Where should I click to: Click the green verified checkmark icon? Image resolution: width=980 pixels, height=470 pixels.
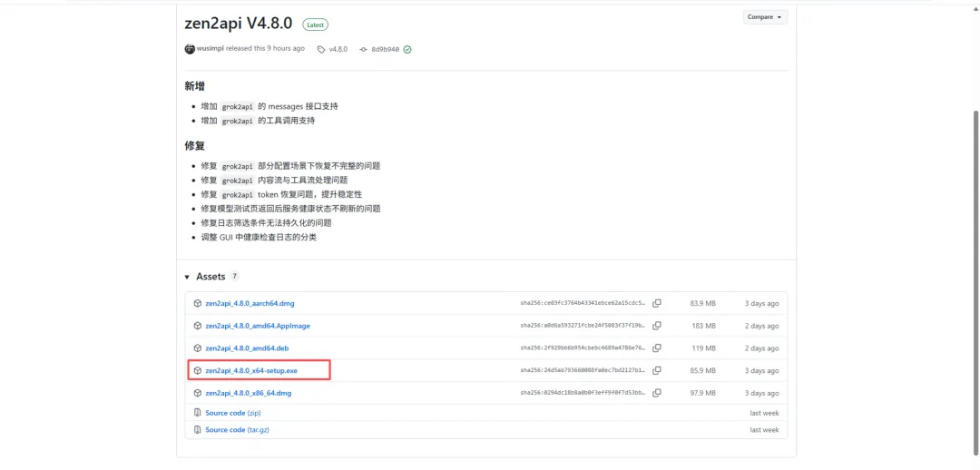point(407,49)
